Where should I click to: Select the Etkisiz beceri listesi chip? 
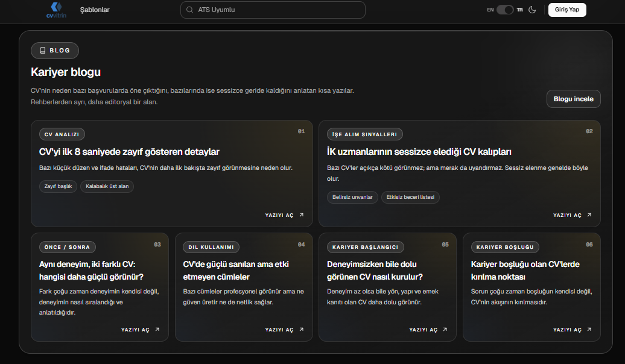pyautogui.click(x=410, y=197)
